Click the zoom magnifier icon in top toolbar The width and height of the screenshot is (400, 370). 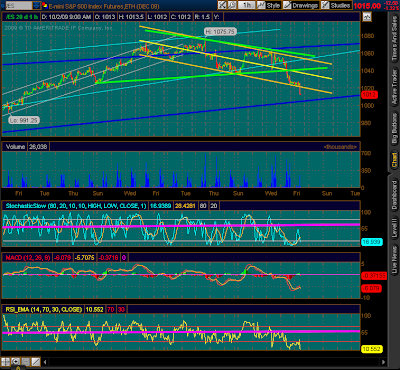(222, 5)
